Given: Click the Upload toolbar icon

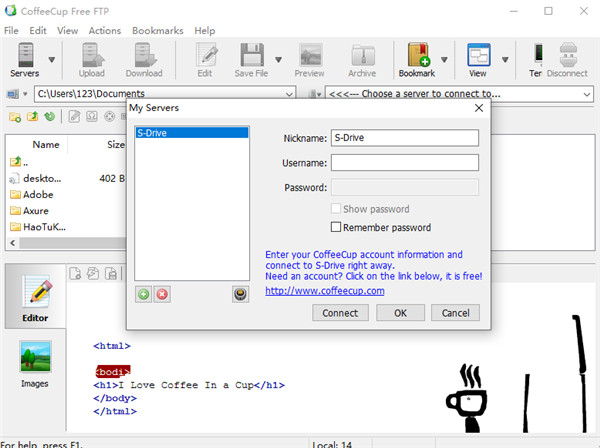Looking at the screenshot, I should coord(92,59).
